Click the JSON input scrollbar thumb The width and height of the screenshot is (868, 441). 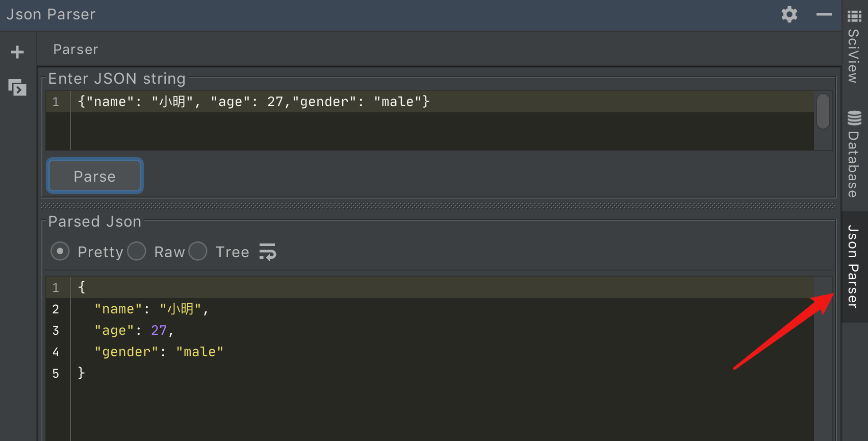pyautogui.click(x=823, y=111)
